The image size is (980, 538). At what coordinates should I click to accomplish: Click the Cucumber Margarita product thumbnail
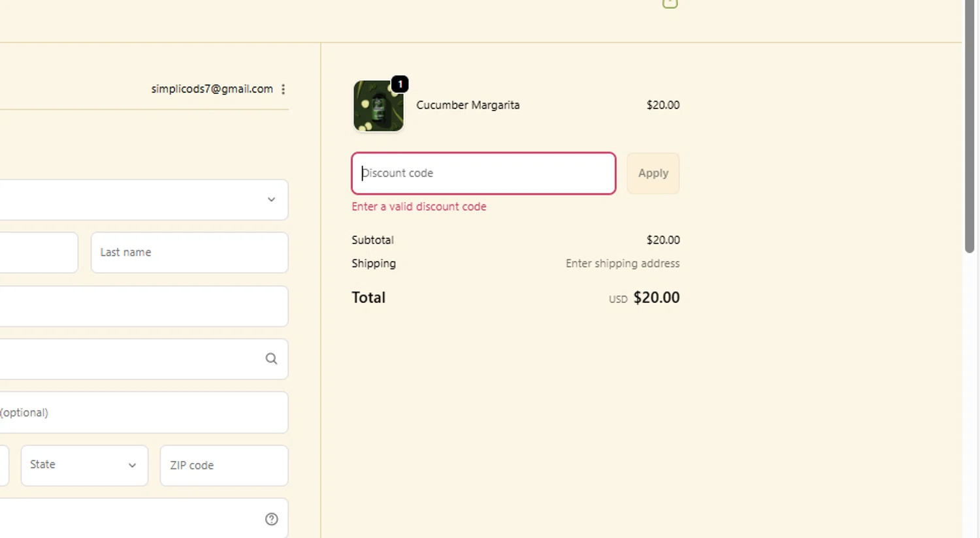[x=378, y=106]
